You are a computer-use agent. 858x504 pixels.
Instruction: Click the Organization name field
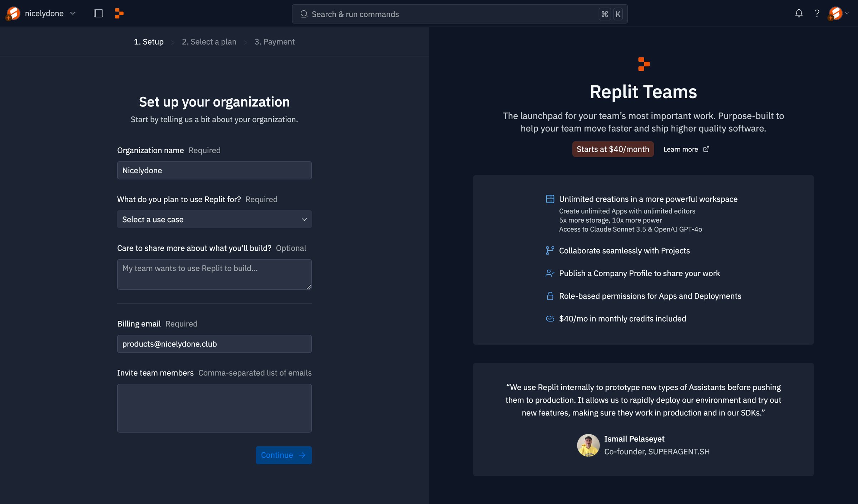tap(214, 170)
